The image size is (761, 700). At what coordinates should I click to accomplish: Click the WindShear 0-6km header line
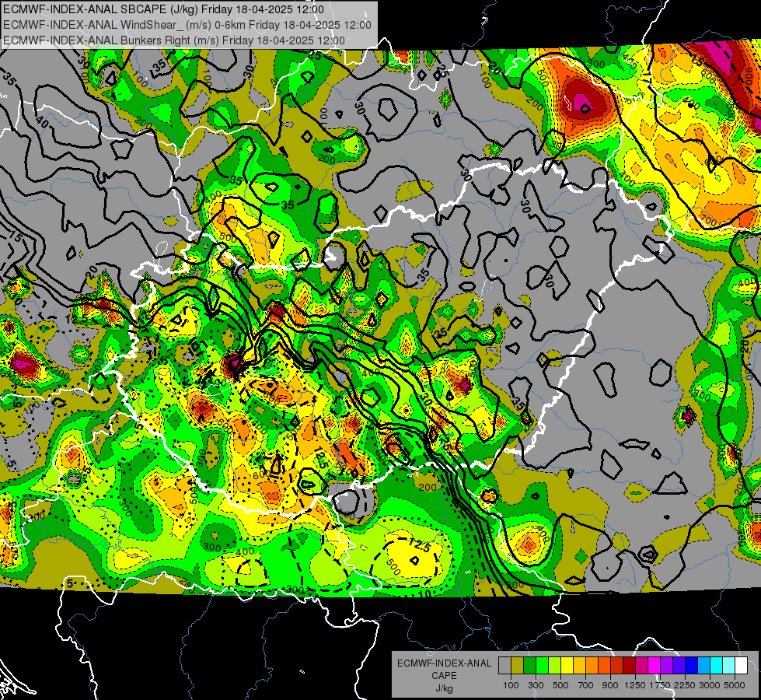(x=187, y=25)
